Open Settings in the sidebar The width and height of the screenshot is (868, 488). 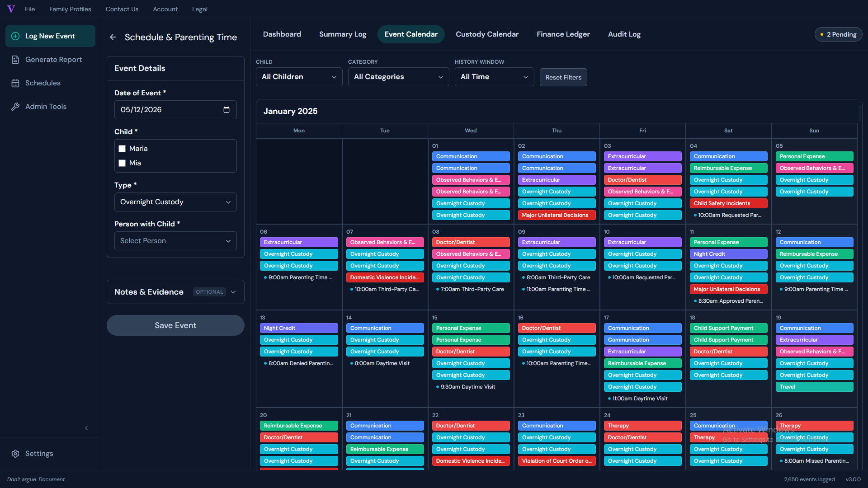point(50,454)
